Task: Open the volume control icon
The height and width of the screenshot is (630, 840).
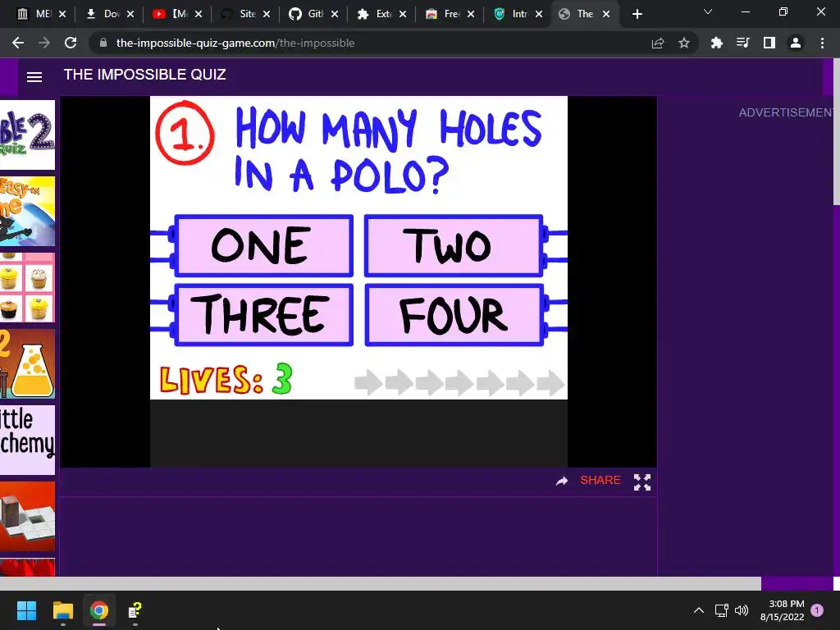Action: (742, 610)
